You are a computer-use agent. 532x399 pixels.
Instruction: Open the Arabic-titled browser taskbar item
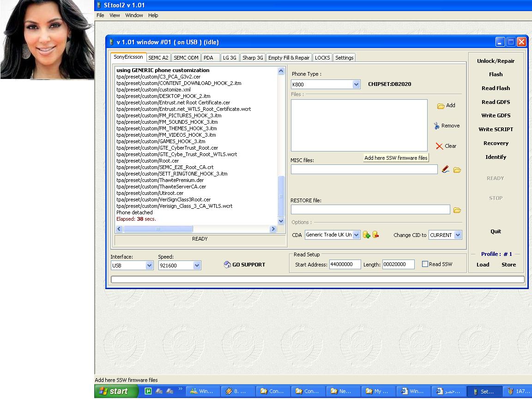pyautogui.click(x=448, y=391)
